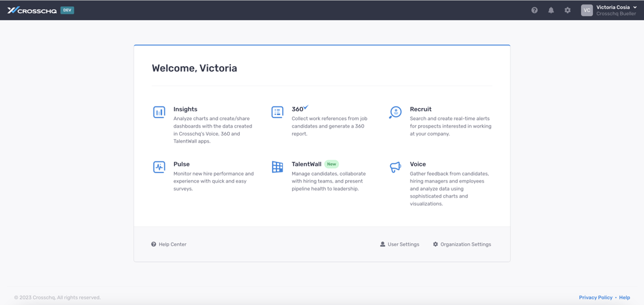644x305 pixels.
Task: Click the Recruit person search icon
Action: [395, 112]
